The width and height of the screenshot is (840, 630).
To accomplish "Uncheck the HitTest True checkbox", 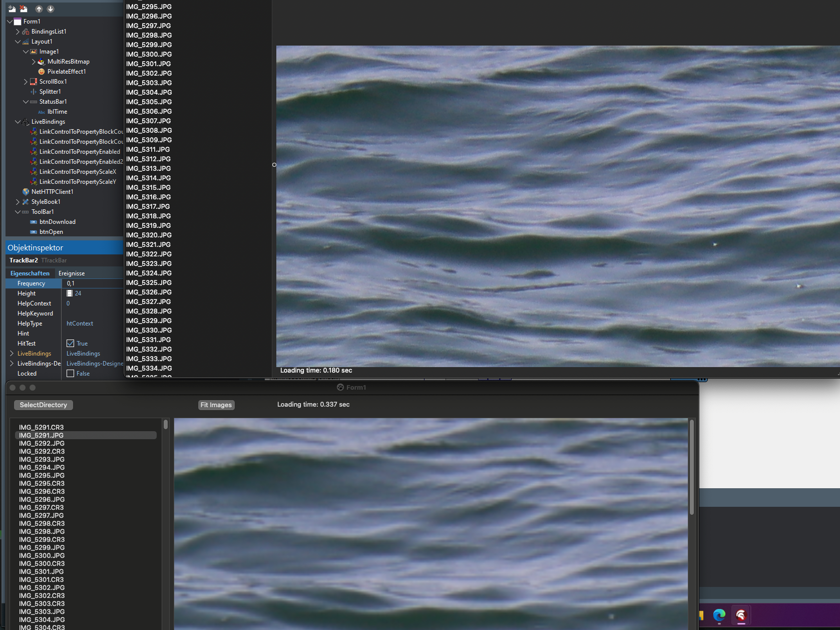I will click(71, 344).
